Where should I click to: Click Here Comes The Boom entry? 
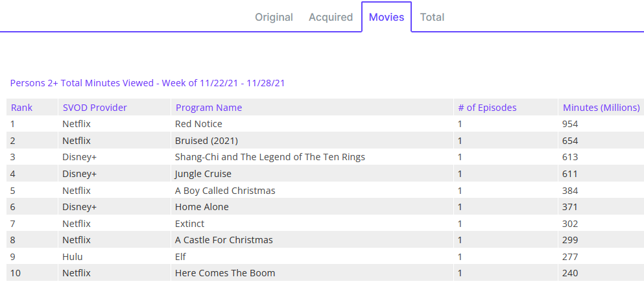tap(225, 273)
